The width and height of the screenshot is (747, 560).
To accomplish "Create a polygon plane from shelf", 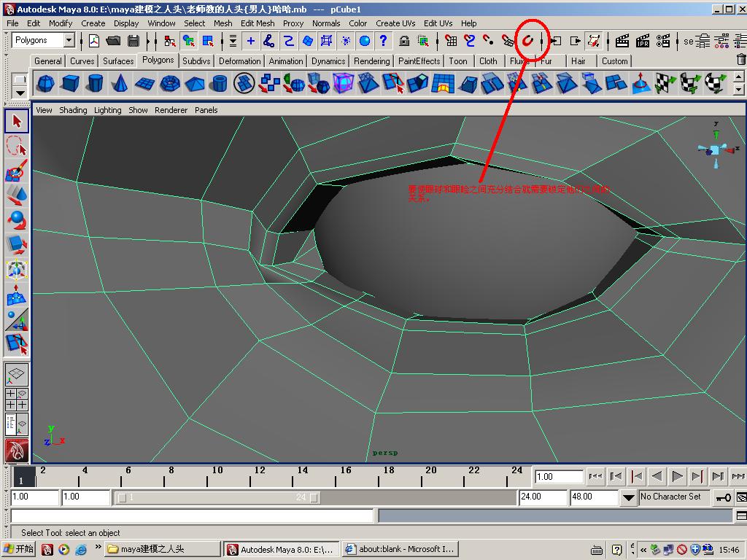I will pos(145,84).
